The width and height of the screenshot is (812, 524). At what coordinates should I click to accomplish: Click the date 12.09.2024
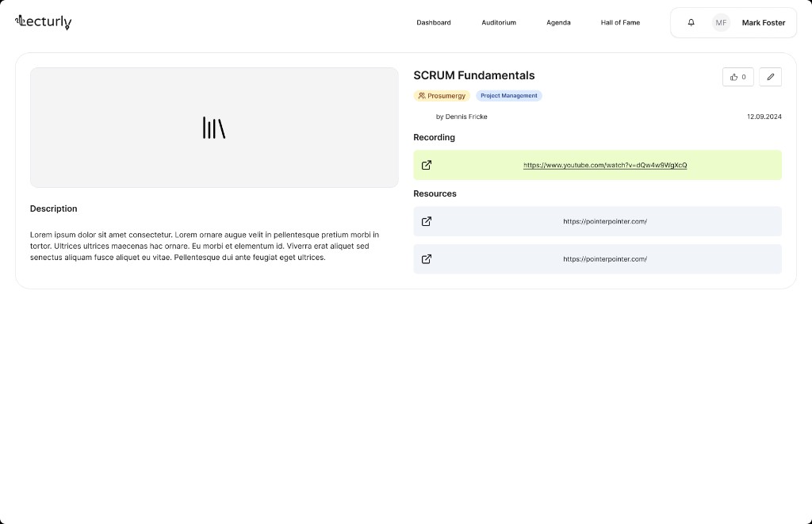tap(764, 117)
